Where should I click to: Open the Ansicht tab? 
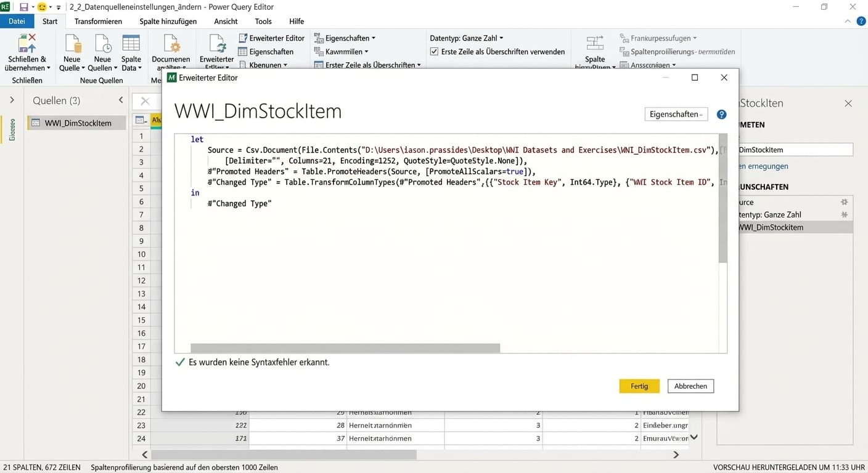[x=226, y=21]
